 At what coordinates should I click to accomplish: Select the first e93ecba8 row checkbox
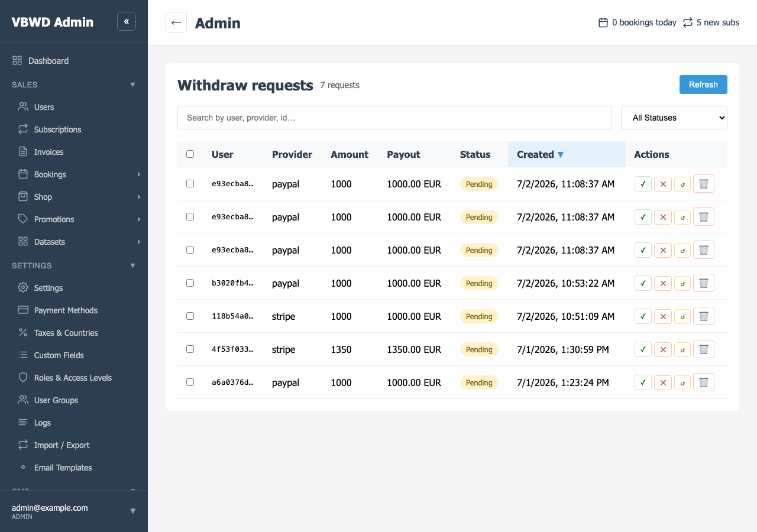coord(190,184)
